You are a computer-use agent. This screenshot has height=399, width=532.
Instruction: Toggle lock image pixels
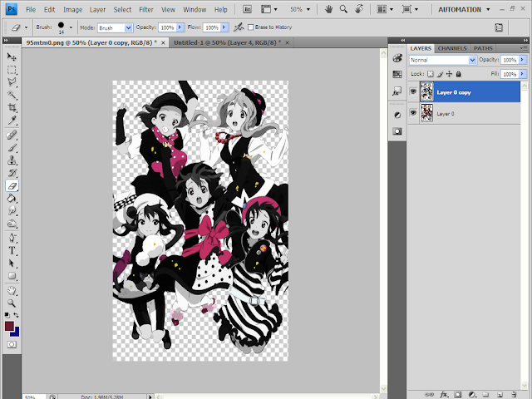pos(440,74)
